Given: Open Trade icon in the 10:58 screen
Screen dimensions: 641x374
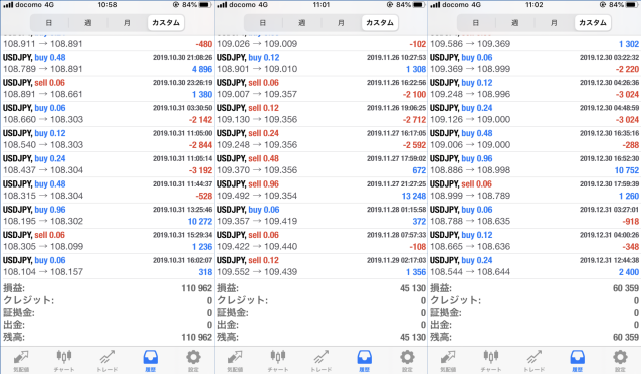Looking at the screenshot, I should click(x=107, y=361).
